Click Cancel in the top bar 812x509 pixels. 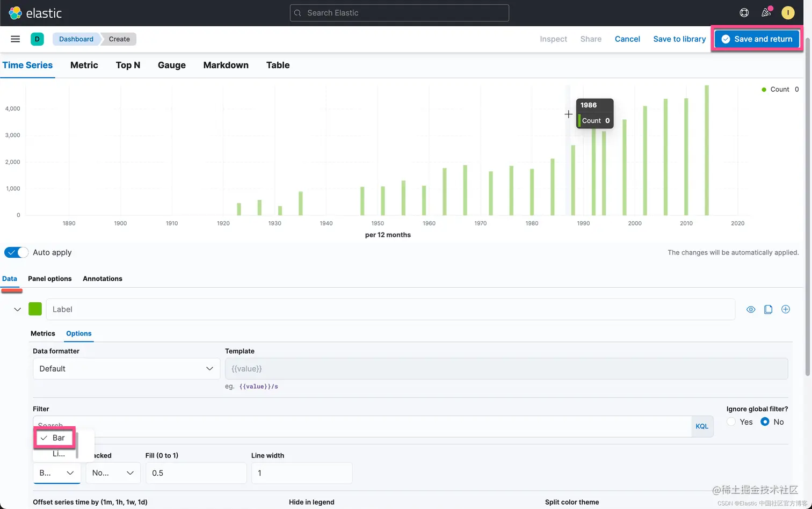627,39
